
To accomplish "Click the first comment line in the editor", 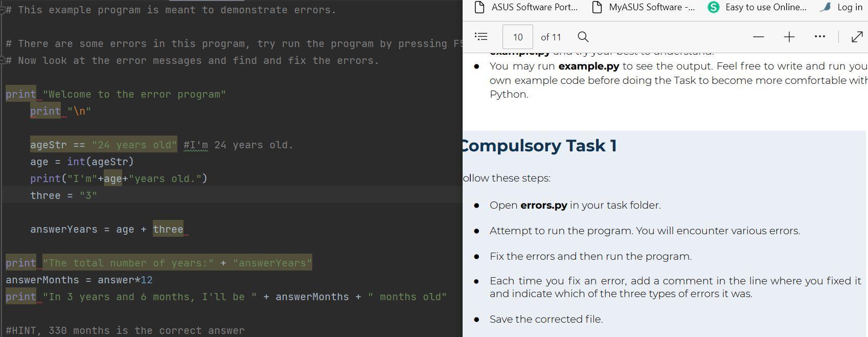I will [171, 10].
